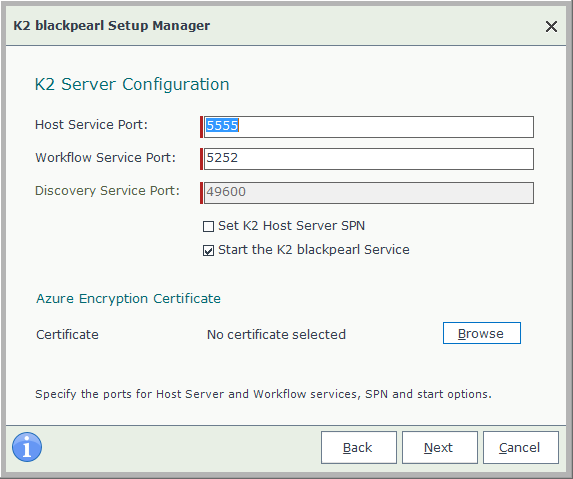Select the No certificate selected text
The width and height of the screenshot is (573, 479).
(x=276, y=334)
